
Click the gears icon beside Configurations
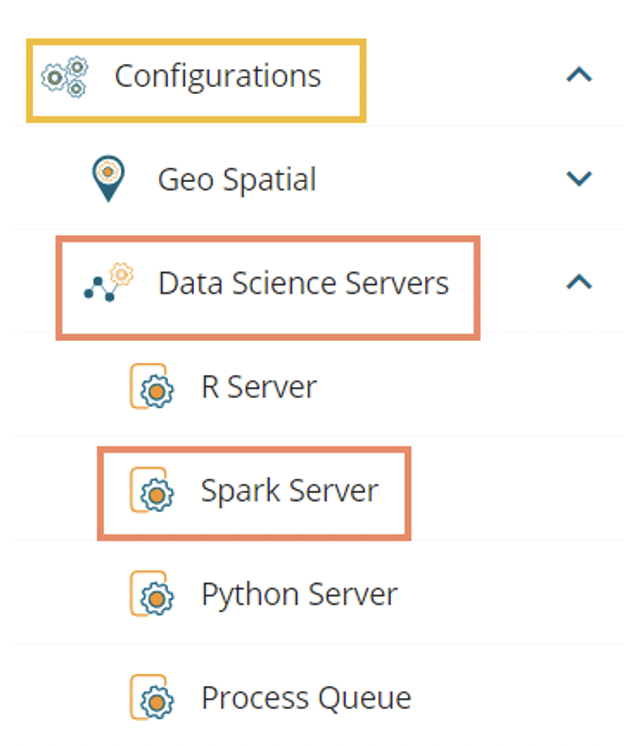(x=65, y=77)
